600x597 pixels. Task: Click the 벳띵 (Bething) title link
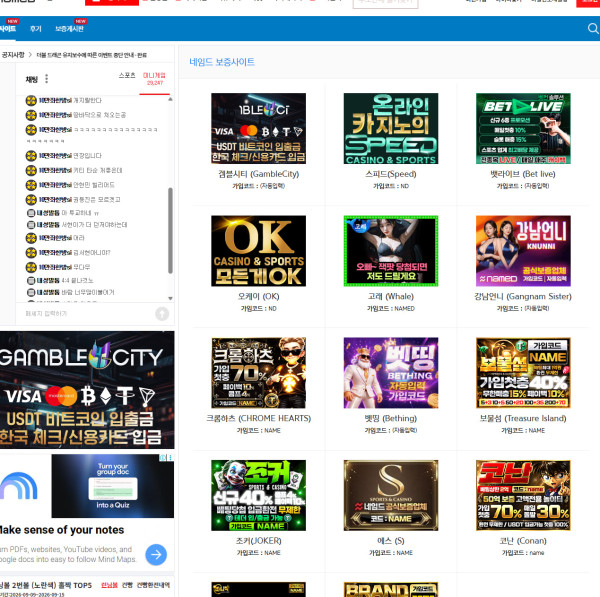click(391, 419)
